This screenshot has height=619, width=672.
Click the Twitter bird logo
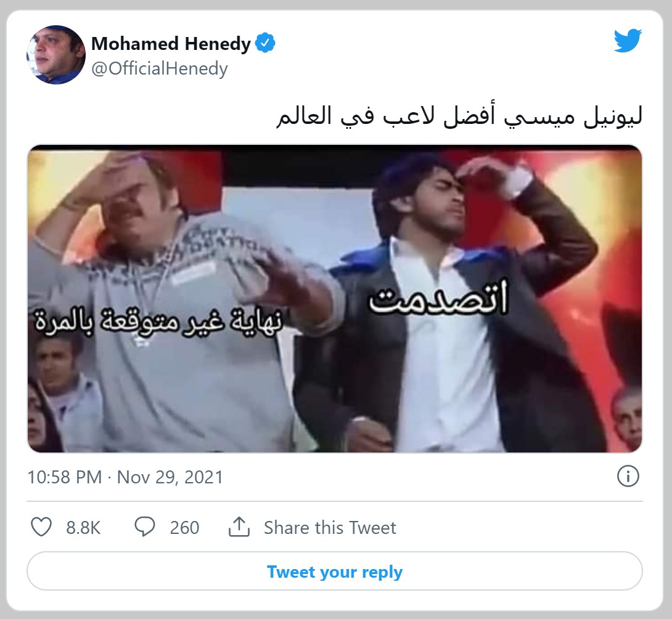tap(628, 41)
